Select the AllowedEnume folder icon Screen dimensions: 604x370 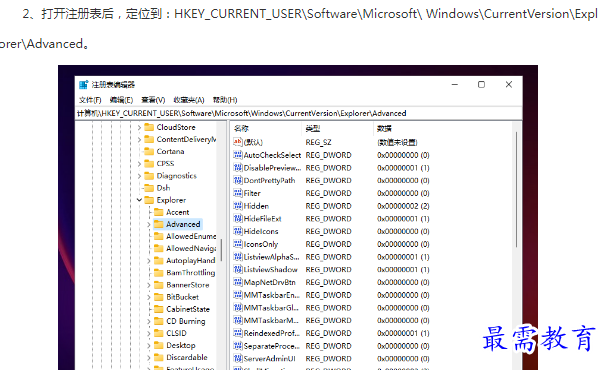click(159, 236)
